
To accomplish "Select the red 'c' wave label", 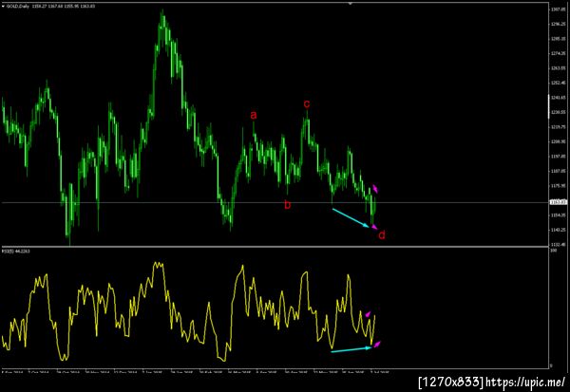I will point(307,103).
